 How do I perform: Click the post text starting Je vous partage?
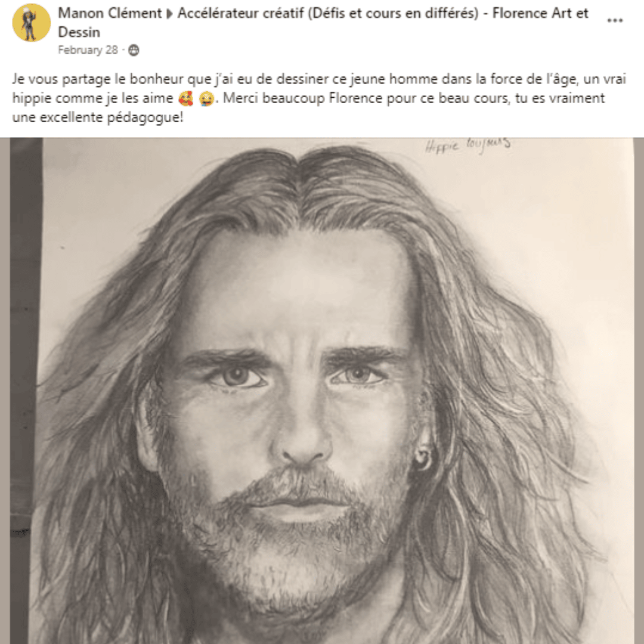(319, 98)
